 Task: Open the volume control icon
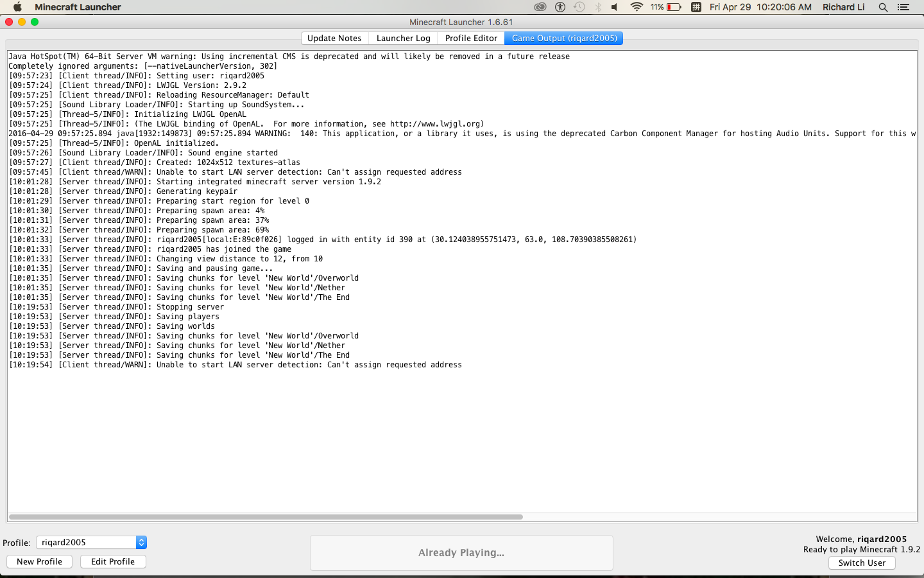(x=615, y=7)
